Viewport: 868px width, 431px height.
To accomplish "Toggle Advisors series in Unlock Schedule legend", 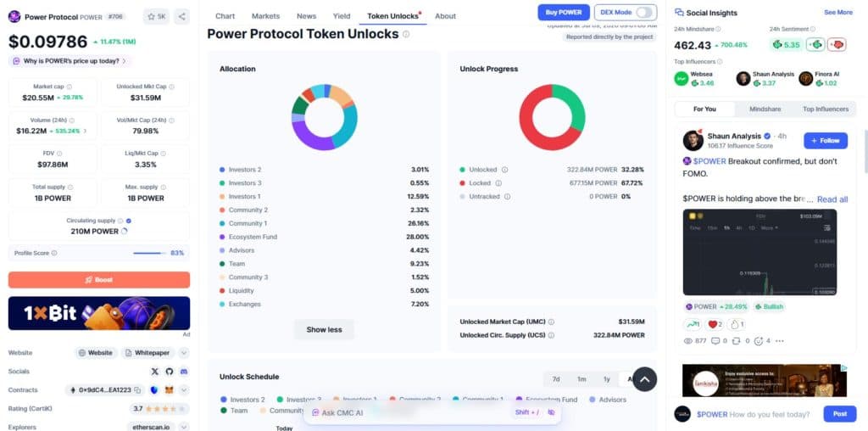I will pyautogui.click(x=608, y=400).
